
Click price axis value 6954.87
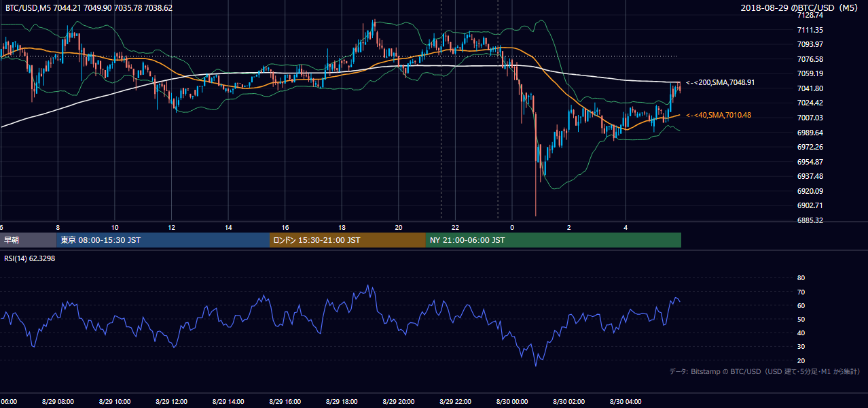click(x=810, y=162)
